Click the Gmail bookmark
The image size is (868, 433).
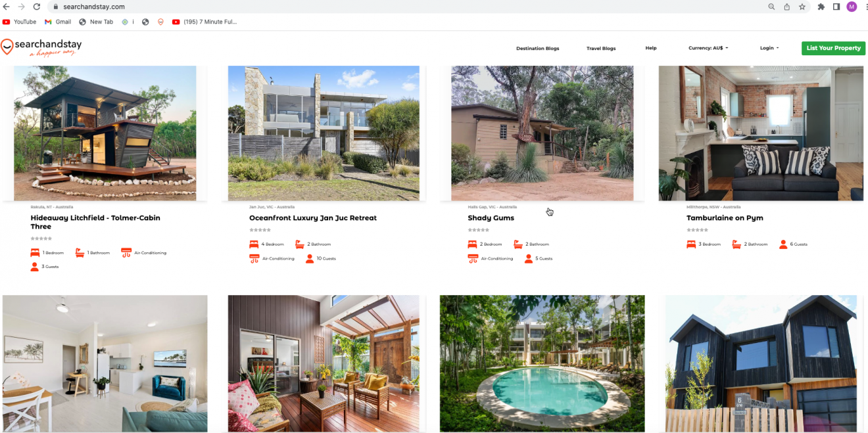pyautogui.click(x=58, y=22)
